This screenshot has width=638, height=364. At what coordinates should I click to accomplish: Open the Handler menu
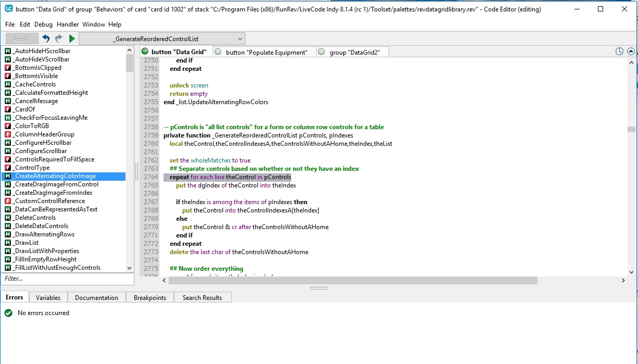pyautogui.click(x=68, y=24)
